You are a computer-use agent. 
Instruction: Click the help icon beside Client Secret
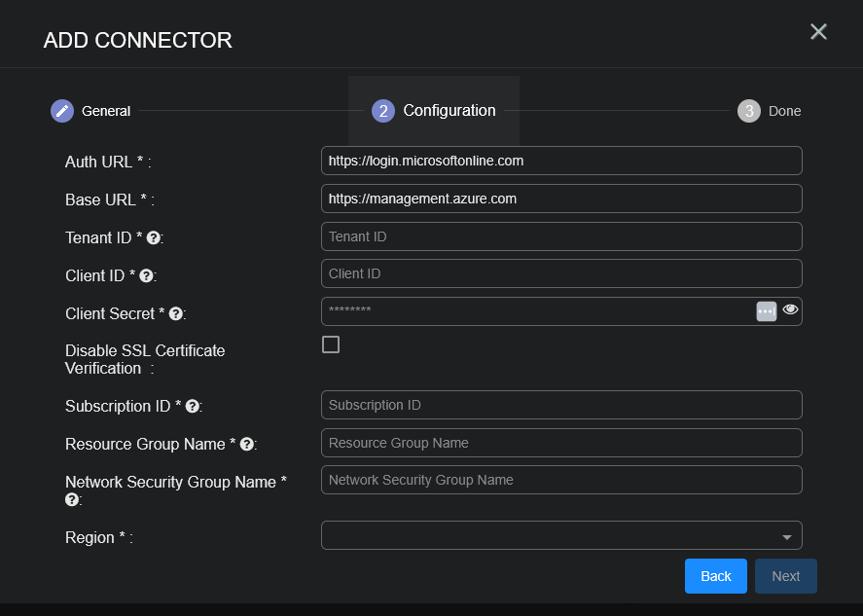point(175,313)
